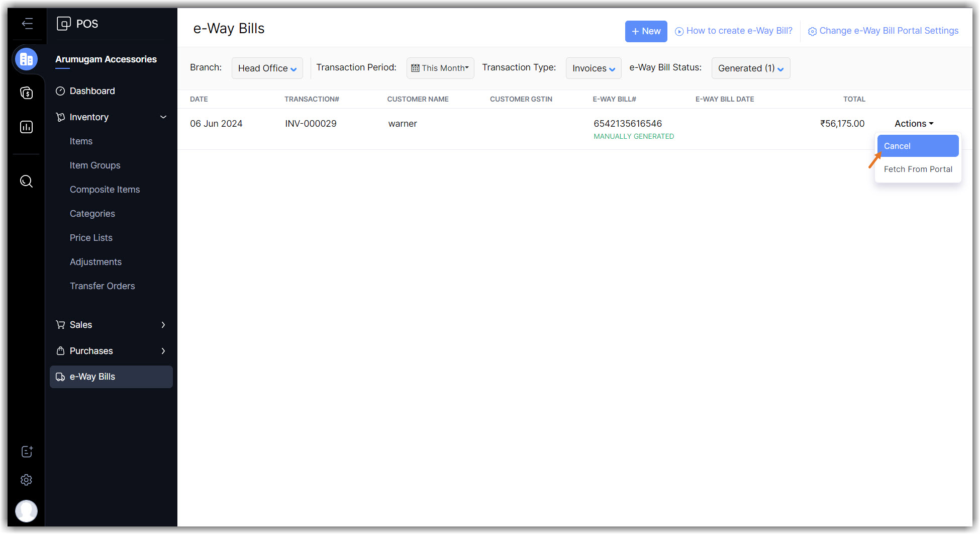
Task: Expand the Sales menu section
Action: point(111,325)
